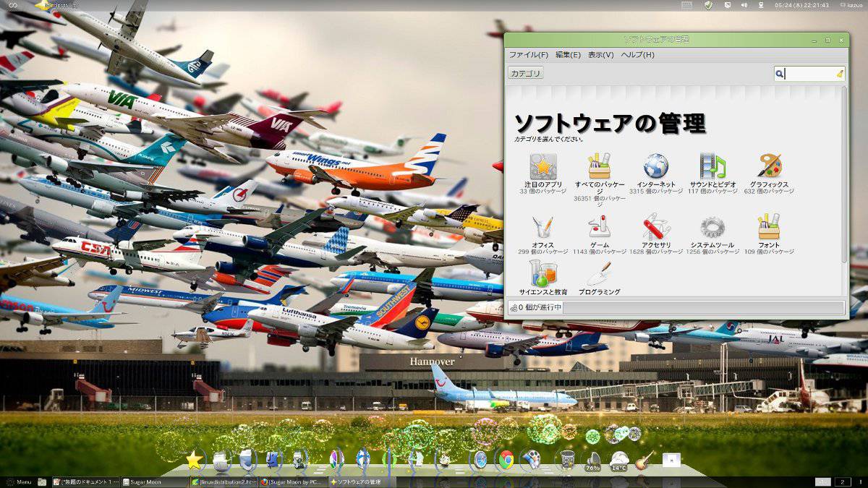
Task: Click the green shield tray icon
Action: tap(708, 5)
